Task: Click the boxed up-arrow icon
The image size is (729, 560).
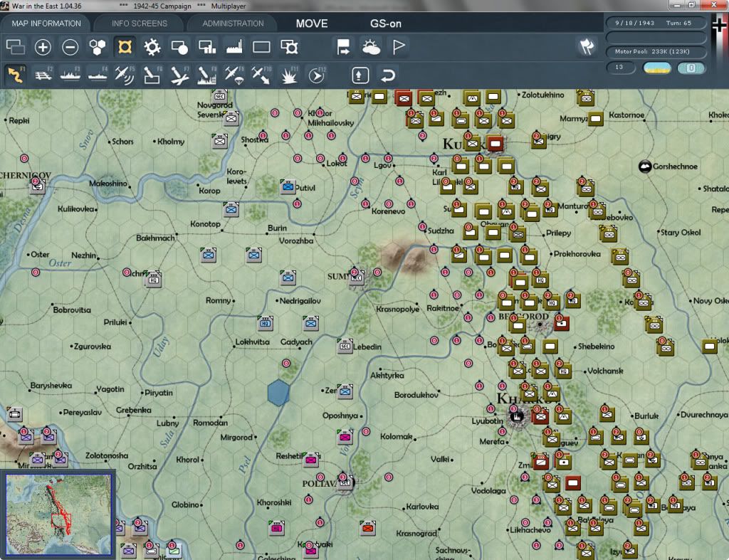Action: [360, 75]
